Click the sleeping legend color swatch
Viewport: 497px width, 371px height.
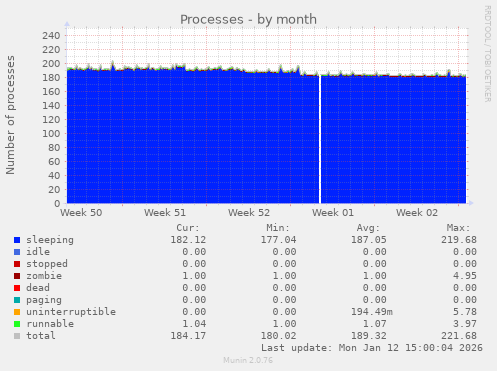tap(17, 240)
